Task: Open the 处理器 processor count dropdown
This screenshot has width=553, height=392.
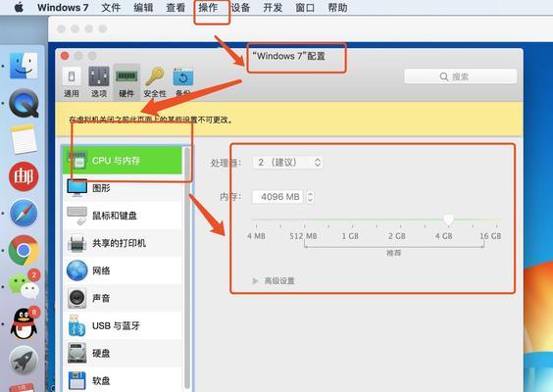Action: [287, 162]
